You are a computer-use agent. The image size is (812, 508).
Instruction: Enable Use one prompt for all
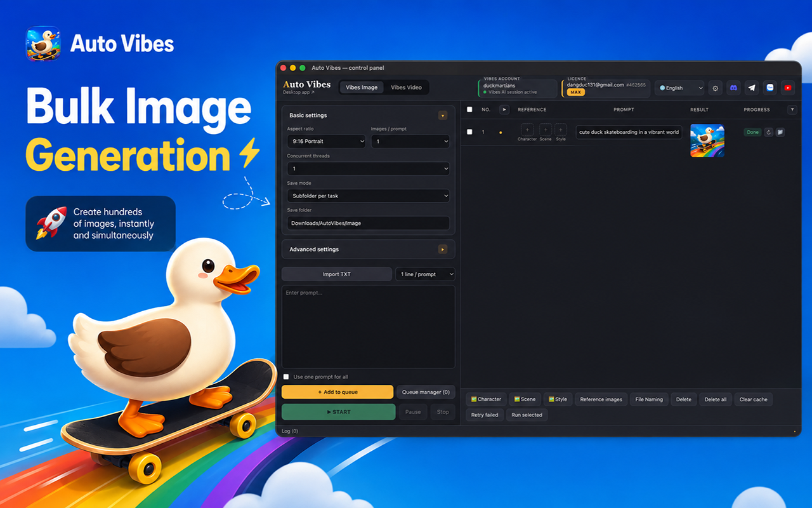[x=286, y=377]
